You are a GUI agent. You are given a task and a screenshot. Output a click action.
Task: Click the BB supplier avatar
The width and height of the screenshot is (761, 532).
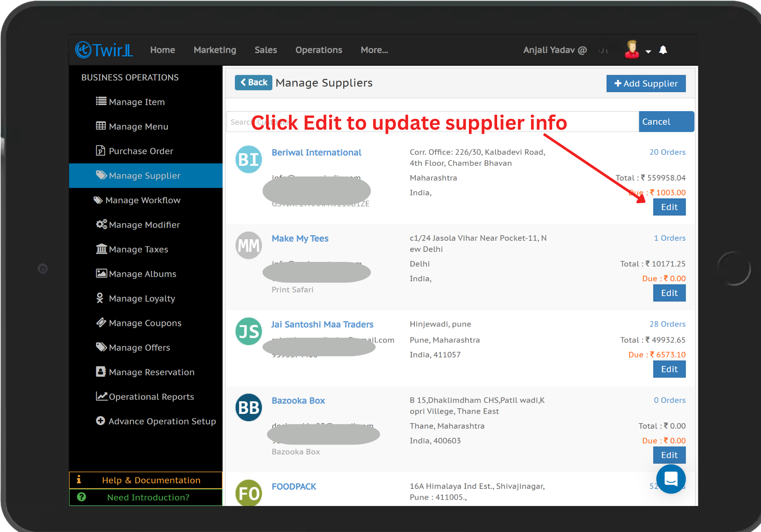[249, 408]
